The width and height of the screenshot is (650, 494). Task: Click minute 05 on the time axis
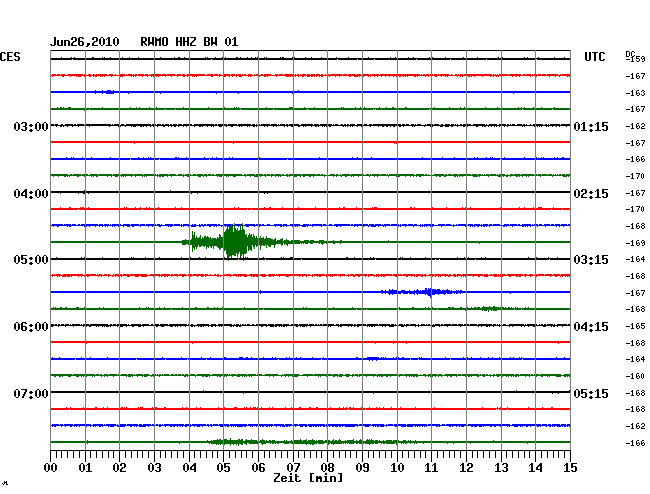pyautogui.click(x=223, y=467)
